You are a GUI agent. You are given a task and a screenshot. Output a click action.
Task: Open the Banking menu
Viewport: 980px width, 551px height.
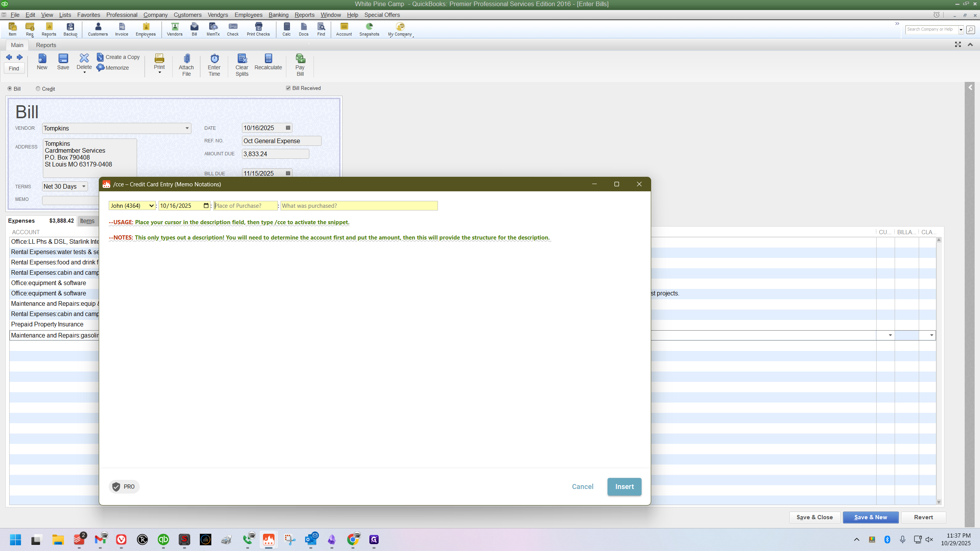[278, 15]
